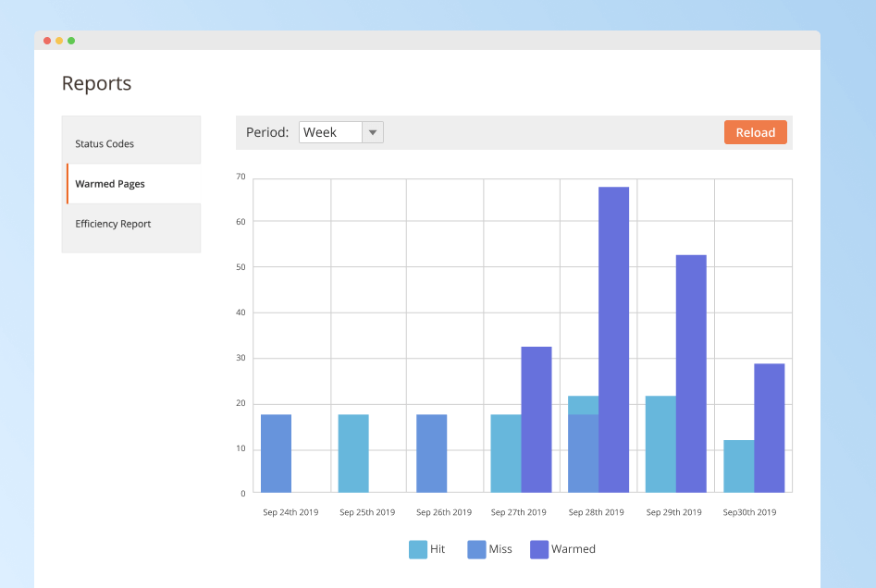Click the Sep 24th Miss bar
Image resolution: width=876 pixels, height=588 pixels.
point(276,453)
